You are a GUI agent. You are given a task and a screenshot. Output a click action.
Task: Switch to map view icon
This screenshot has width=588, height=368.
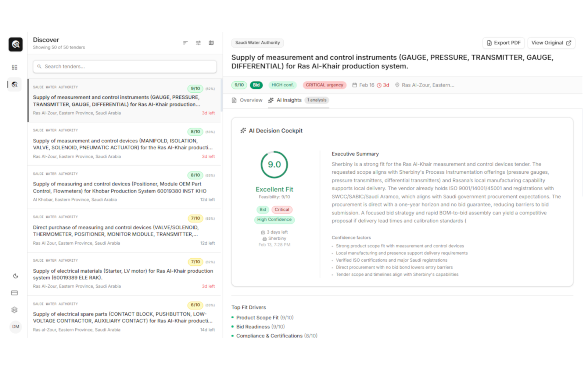pyautogui.click(x=211, y=43)
